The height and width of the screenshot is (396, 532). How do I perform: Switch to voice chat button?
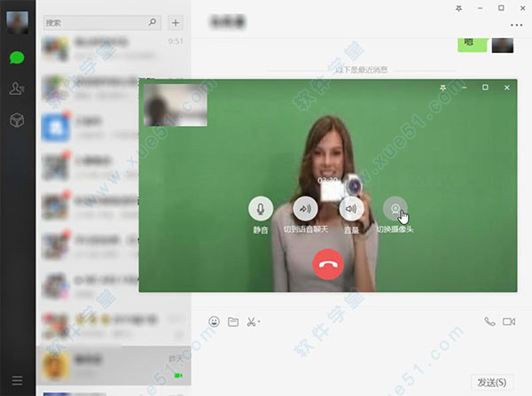305,208
